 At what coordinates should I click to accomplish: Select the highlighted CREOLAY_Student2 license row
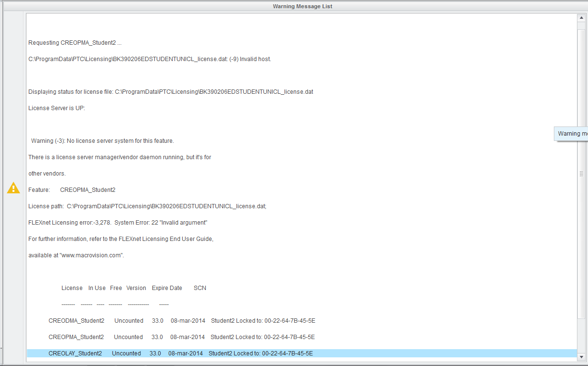coord(301,353)
